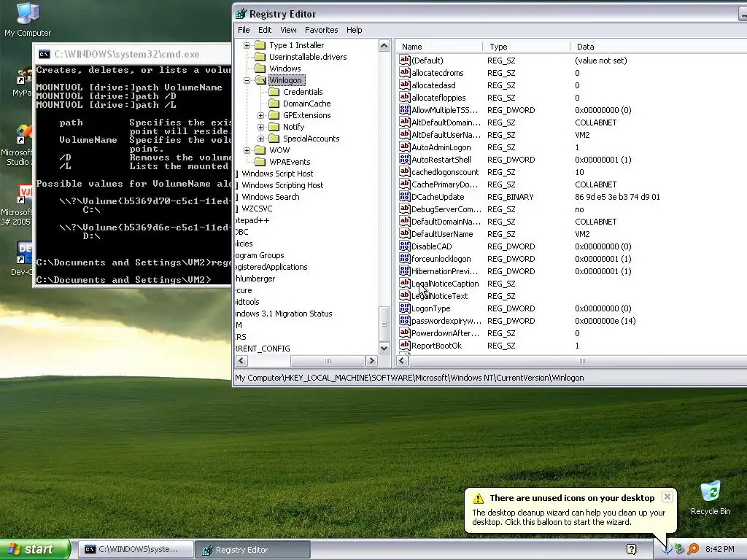Sort values by the Type column header

[x=525, y=47]
